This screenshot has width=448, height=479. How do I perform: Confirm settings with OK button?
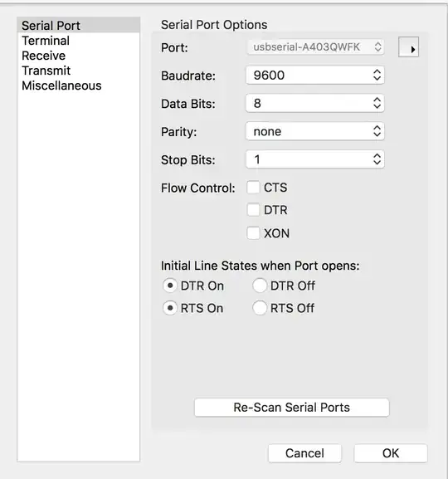pos(391,453)
